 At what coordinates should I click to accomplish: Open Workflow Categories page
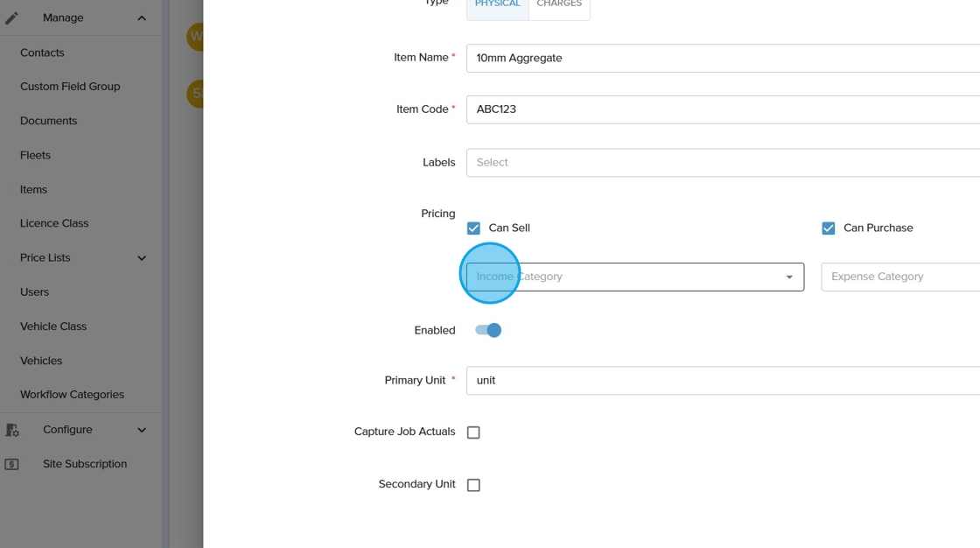click(72, 395)
